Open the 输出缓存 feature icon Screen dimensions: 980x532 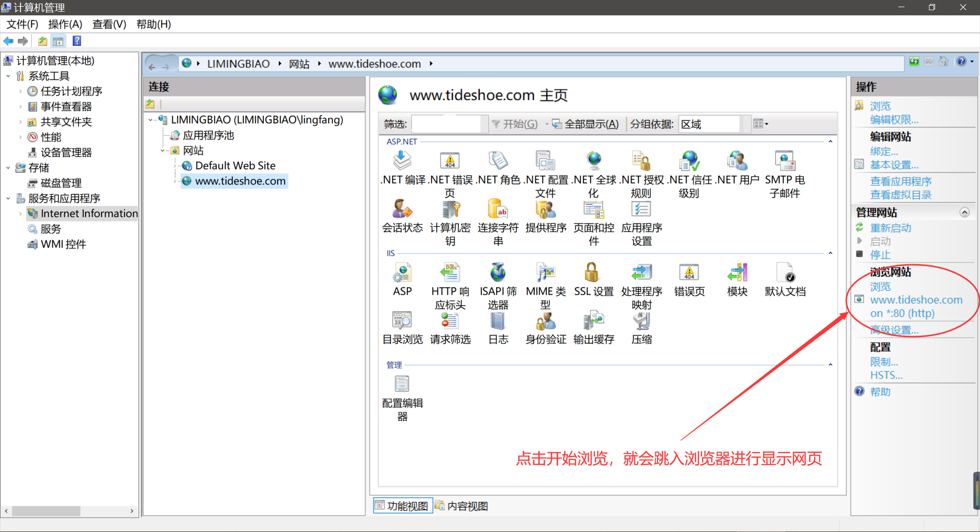pyautogui.click(x=594, y=321)
